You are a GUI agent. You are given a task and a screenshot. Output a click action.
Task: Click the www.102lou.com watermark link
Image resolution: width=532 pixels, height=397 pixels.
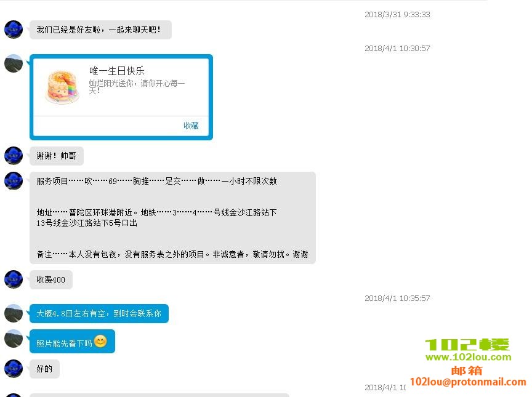468,357
